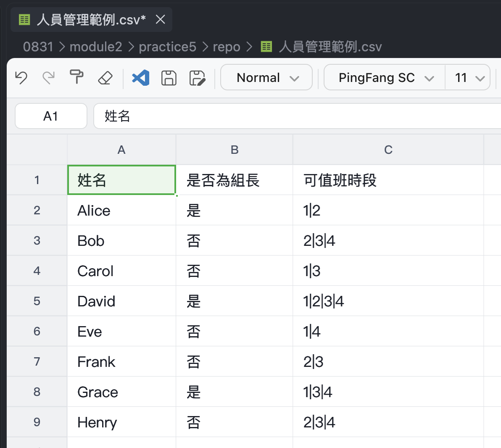This screenshot has width=501, height=448.
Task: Click the A1 cell name box
Action: [51, 116]
